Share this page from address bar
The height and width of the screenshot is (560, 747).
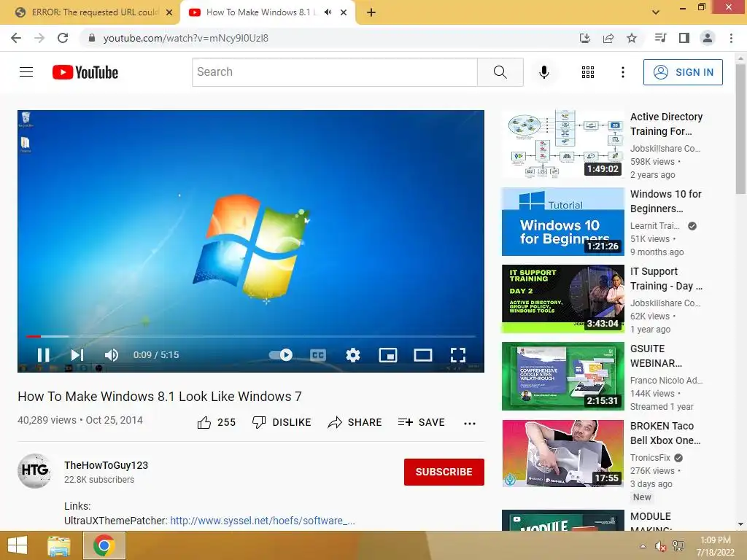coord(608,38)
